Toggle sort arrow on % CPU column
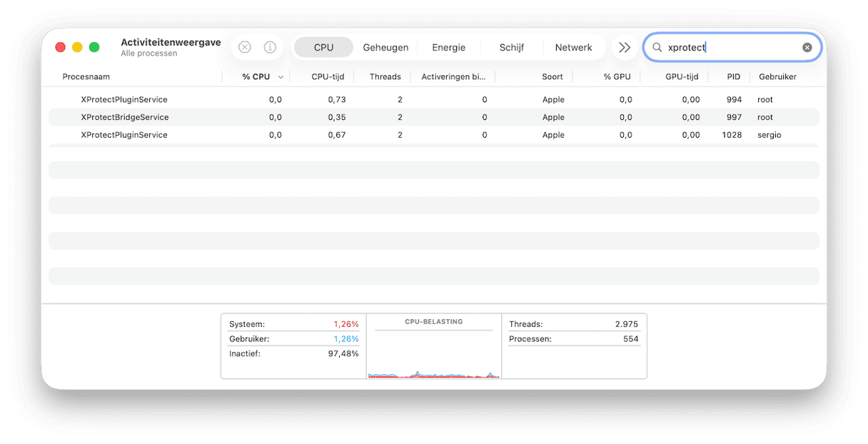This screenshot has width=868, height=444. click(x=281, y=77)
